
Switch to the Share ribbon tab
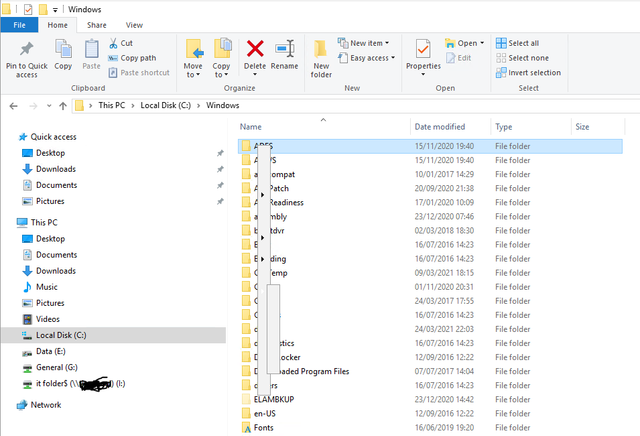tap(97, 25)
